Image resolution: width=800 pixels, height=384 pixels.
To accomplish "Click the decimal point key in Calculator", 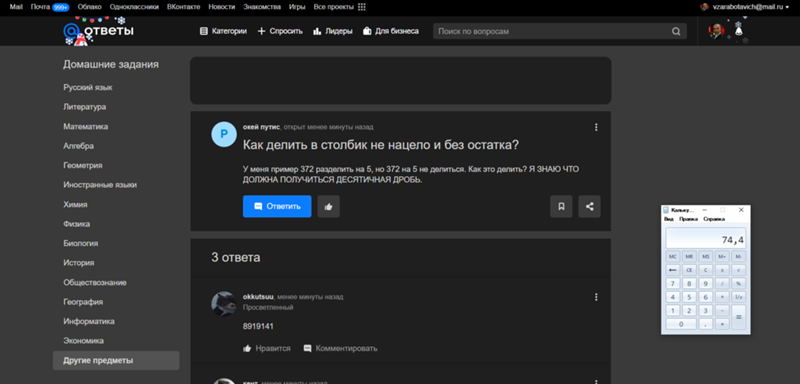I will [706, 324].
